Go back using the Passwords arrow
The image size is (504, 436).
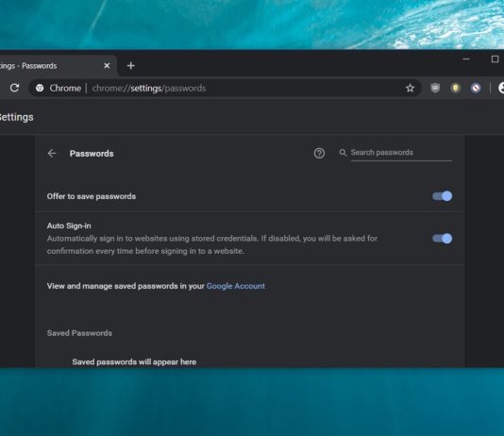(52, 153)
